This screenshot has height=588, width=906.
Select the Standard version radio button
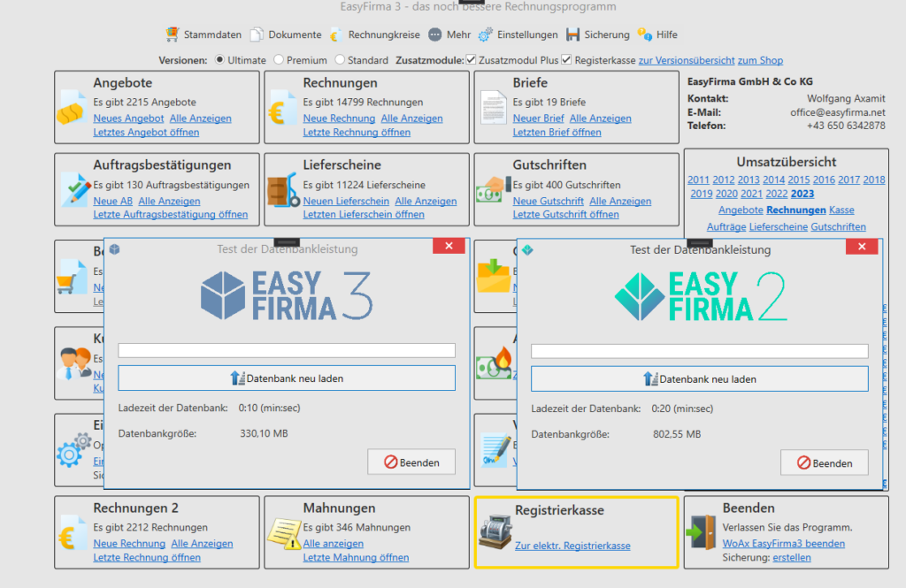[340, 59]
